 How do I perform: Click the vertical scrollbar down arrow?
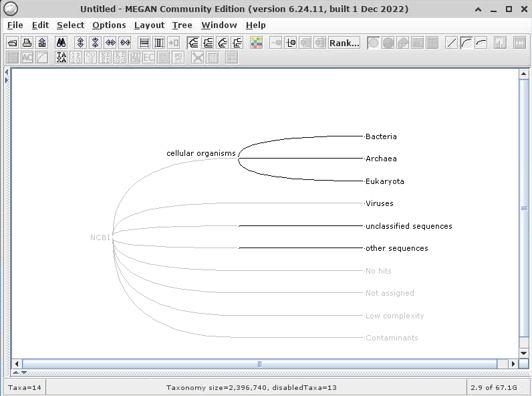point(524,353)
